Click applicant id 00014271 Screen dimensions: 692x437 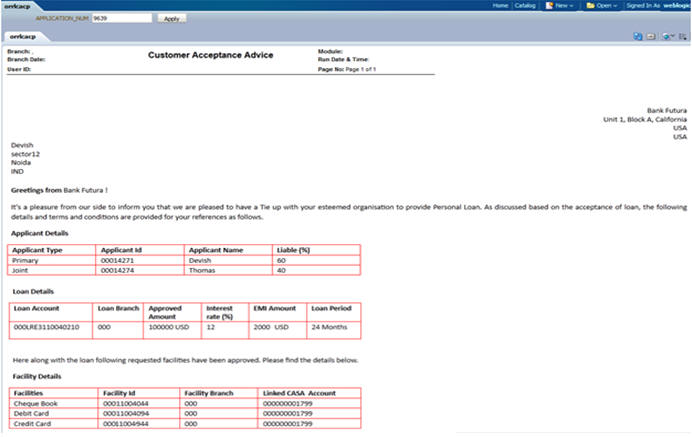[117, 260]
